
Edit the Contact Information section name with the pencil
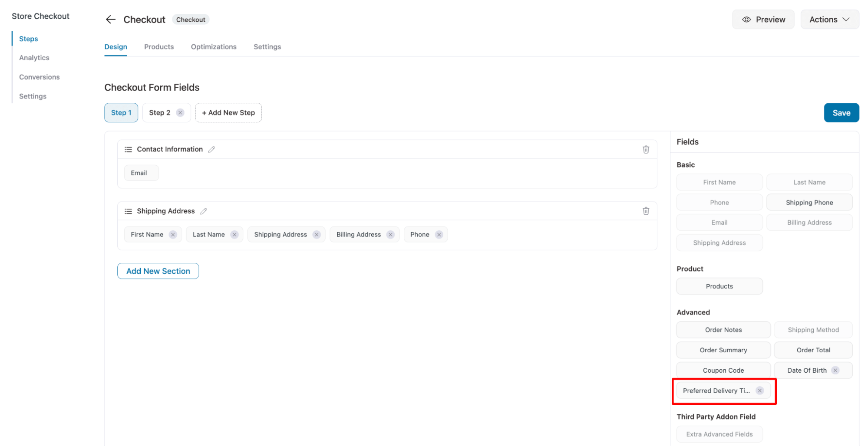211,149
